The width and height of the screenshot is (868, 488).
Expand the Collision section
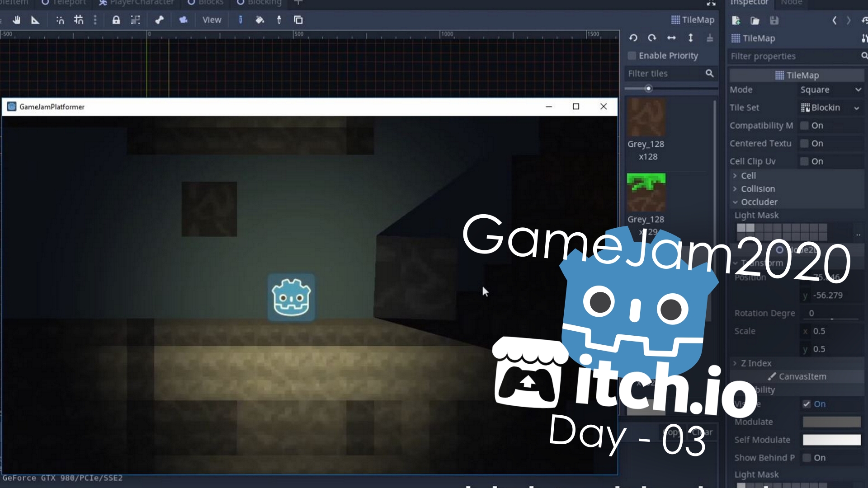pyautogui.click(x=758, y=189)
